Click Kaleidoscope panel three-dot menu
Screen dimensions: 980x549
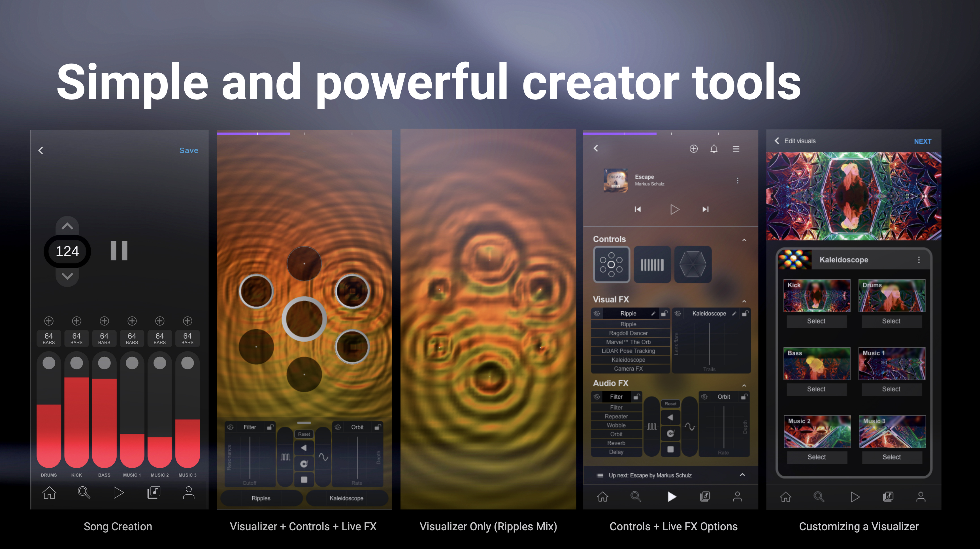pyautogui.click(x=919, y=260)
